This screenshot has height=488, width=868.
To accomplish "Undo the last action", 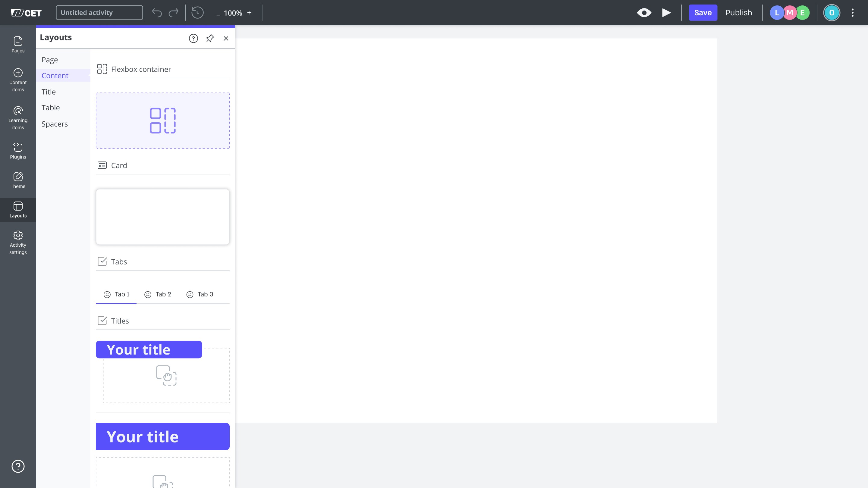I will 157,13.
